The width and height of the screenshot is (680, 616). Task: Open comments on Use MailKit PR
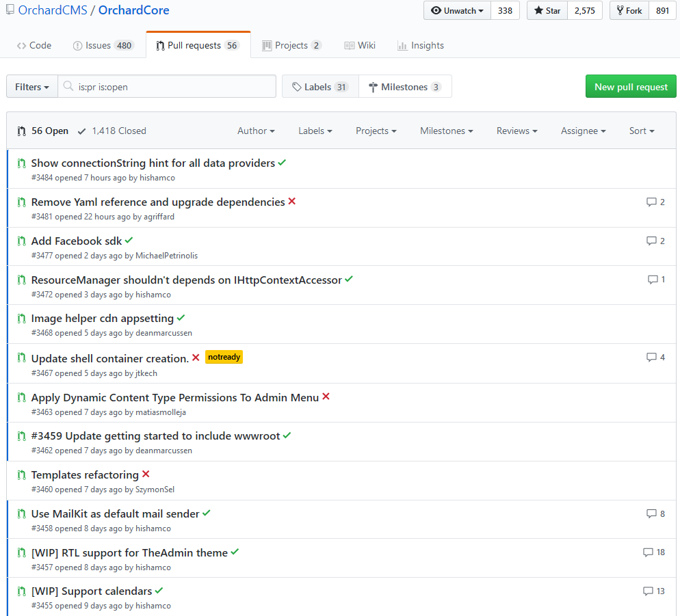(655, 513)
